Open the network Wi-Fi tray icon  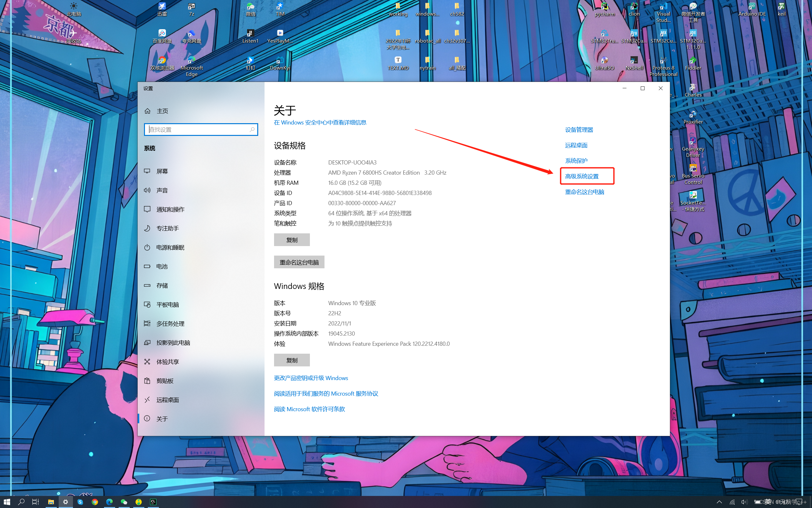732,502
